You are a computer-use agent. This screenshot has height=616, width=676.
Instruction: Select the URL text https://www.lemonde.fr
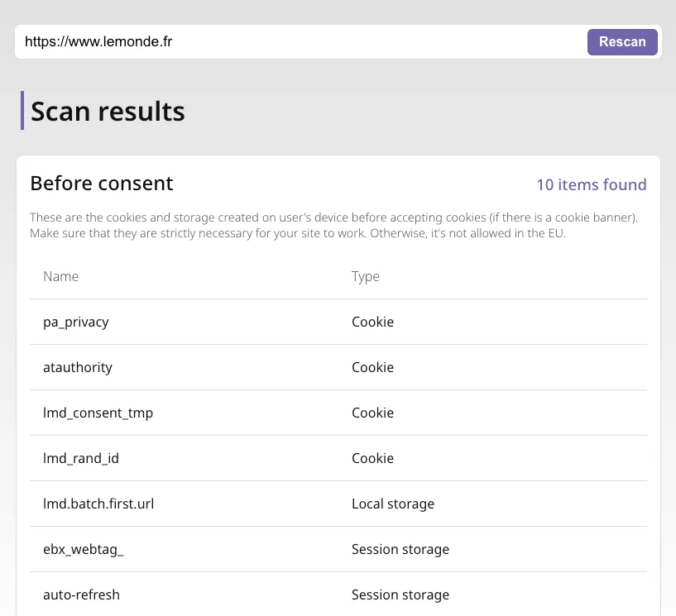(x=98, y=41)
